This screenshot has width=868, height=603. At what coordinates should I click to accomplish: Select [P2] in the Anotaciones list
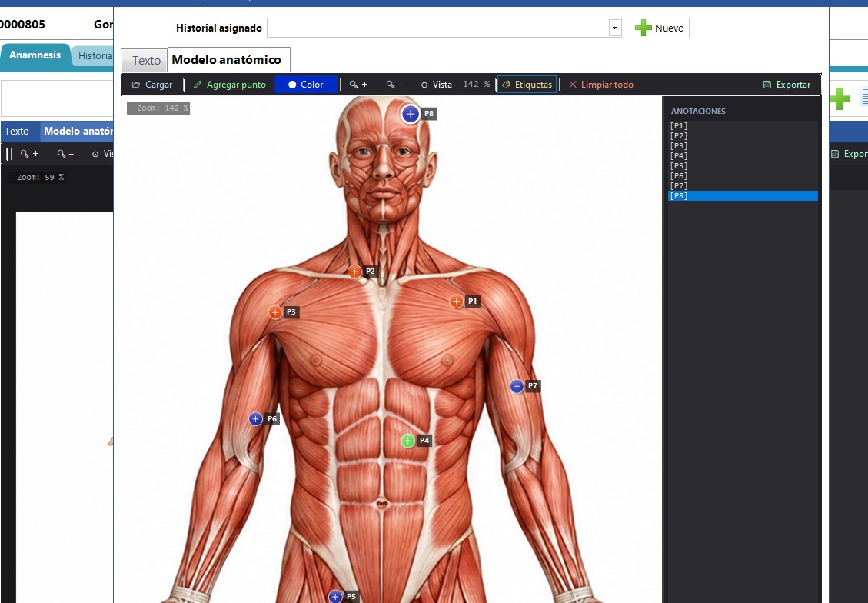point(743,135)
